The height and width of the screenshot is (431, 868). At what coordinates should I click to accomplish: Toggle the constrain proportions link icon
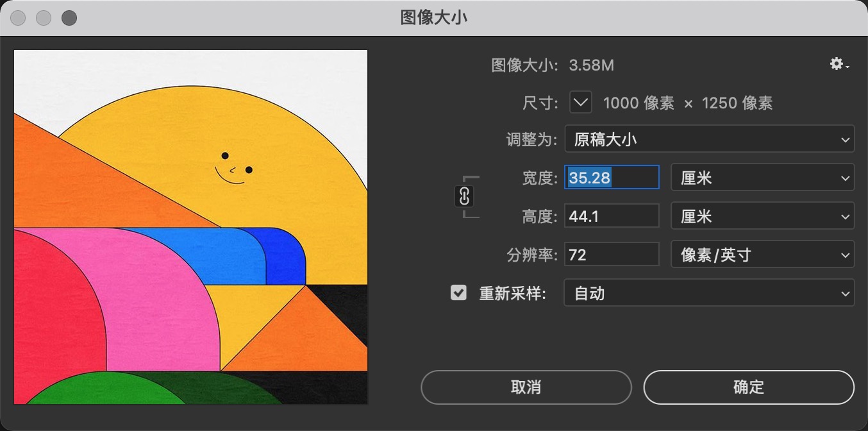[465, 197]
